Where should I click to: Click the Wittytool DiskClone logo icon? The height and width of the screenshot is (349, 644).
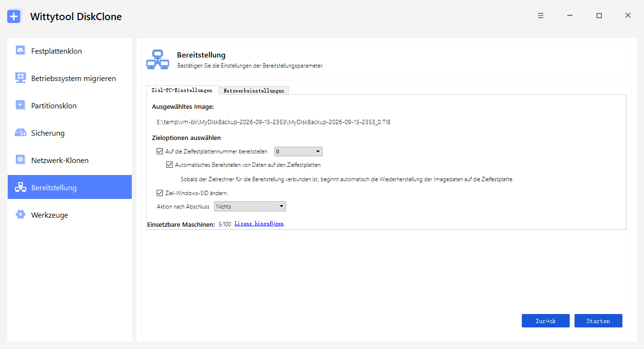point(14,16)
